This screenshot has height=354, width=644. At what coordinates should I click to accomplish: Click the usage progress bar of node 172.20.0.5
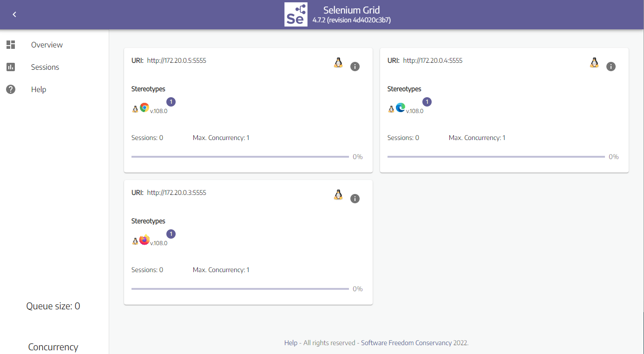[240, 157]
